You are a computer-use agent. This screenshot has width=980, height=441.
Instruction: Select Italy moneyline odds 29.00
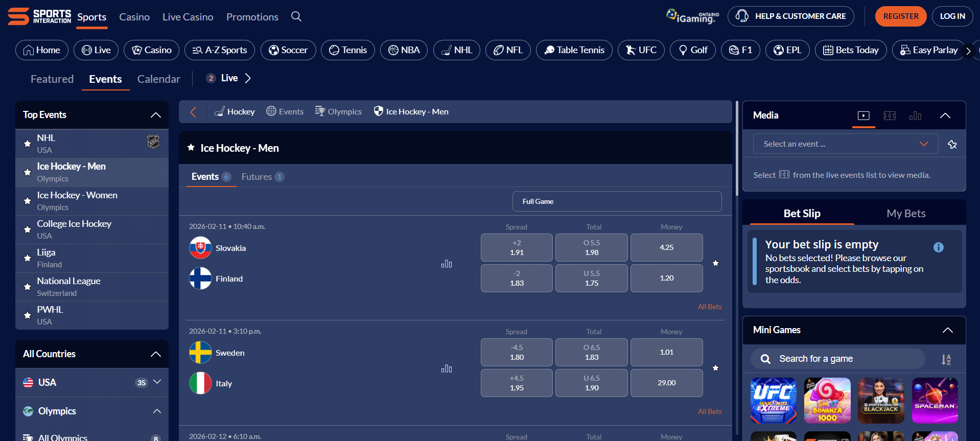tap(666, 383)
